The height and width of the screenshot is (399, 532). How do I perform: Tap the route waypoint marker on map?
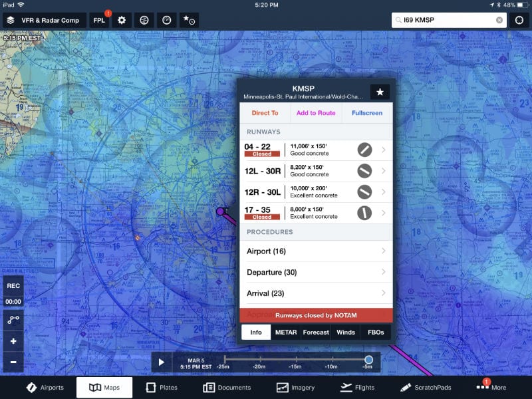[220, 211]
